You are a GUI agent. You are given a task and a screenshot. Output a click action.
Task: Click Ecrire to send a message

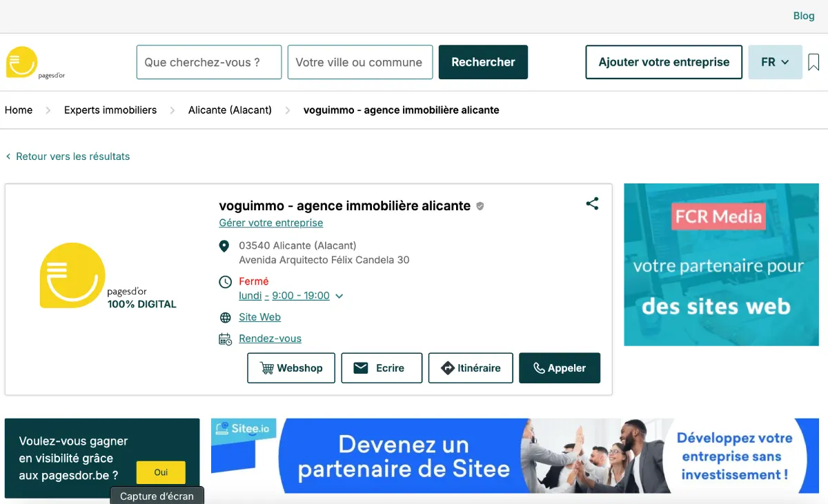click(x=382, y=368)
